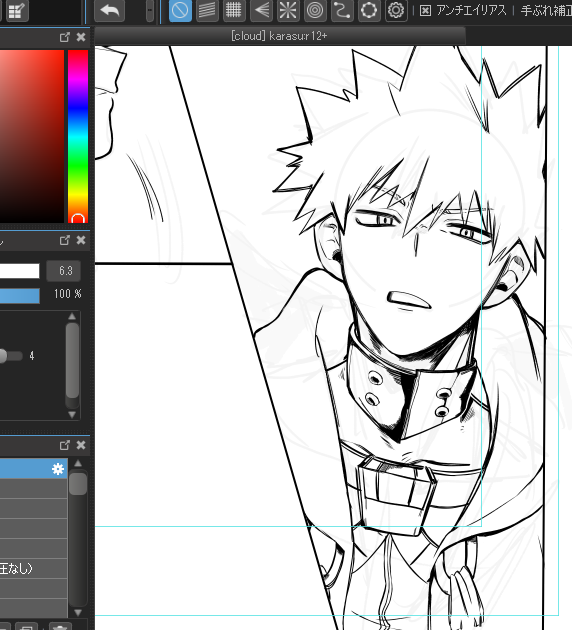
Task: Float the color panel with pop-out icon
Action: [64, 37]
